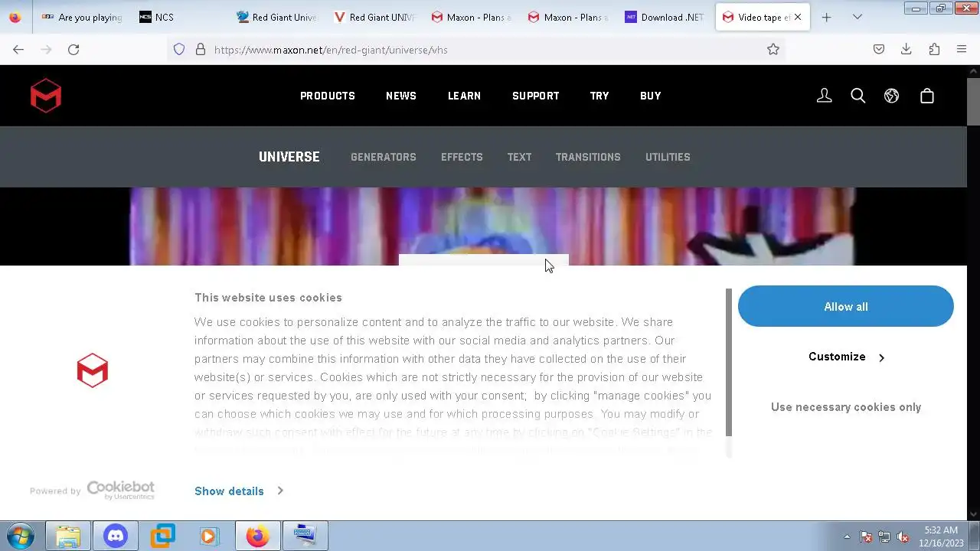
Task: Expand Show details in cookie banner
Action: coord(238,491)
